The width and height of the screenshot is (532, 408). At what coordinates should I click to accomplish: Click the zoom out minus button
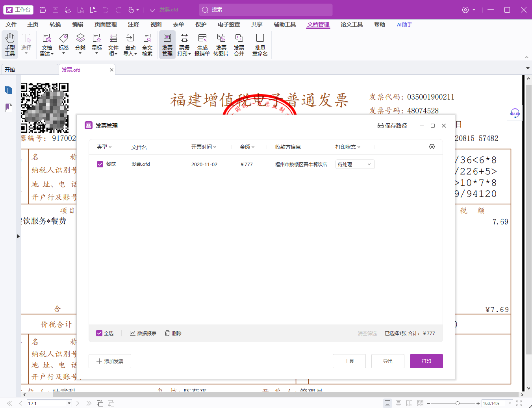pos(428,403)
